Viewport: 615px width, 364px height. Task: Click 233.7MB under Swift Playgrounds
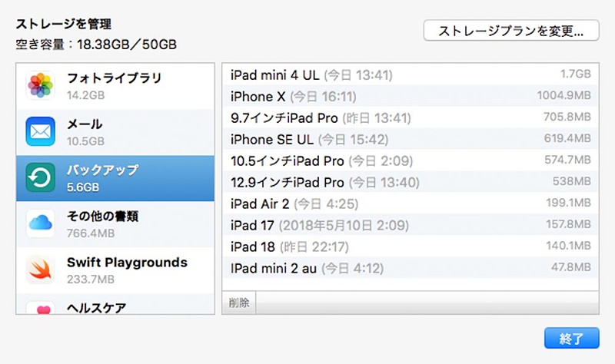click(x=91, y=280)
